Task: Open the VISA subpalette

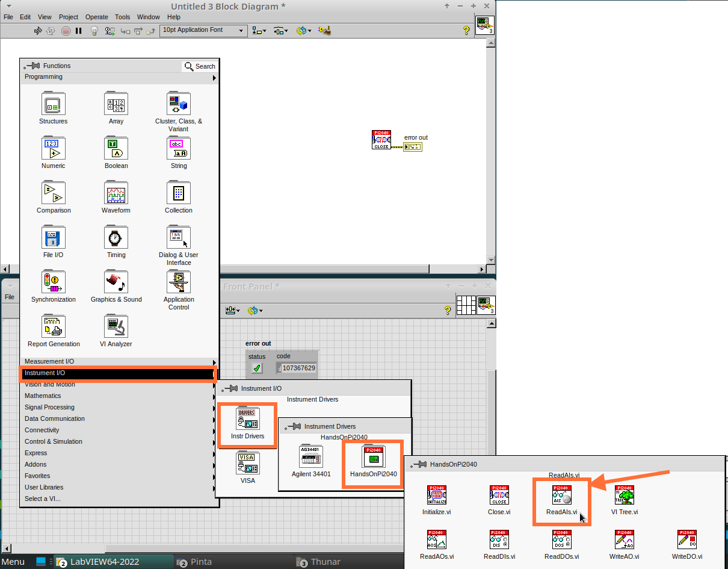Action: (247, 468)
